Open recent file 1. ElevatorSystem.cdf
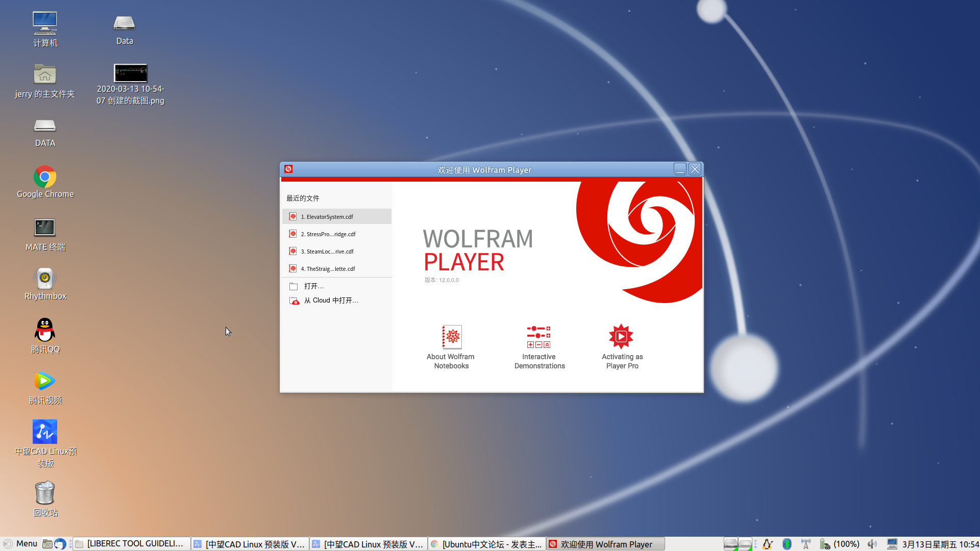The height and width of the screenshot is (551, 980). click(337, 217)
